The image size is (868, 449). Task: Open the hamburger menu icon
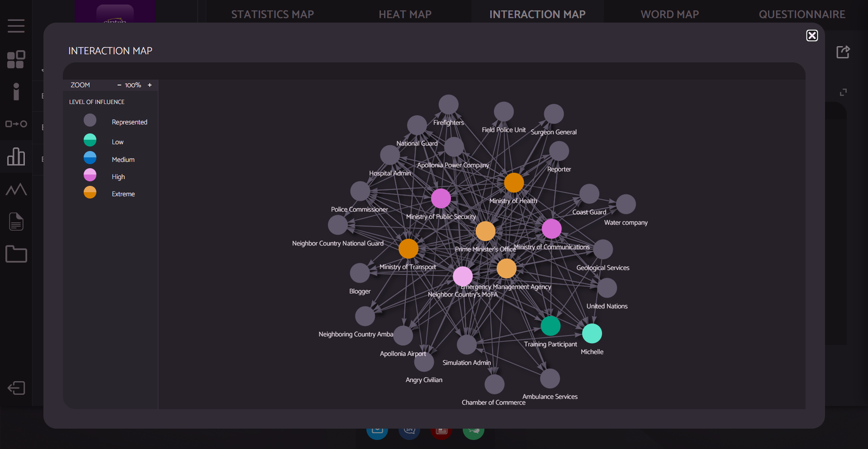[x=16, y=26]
